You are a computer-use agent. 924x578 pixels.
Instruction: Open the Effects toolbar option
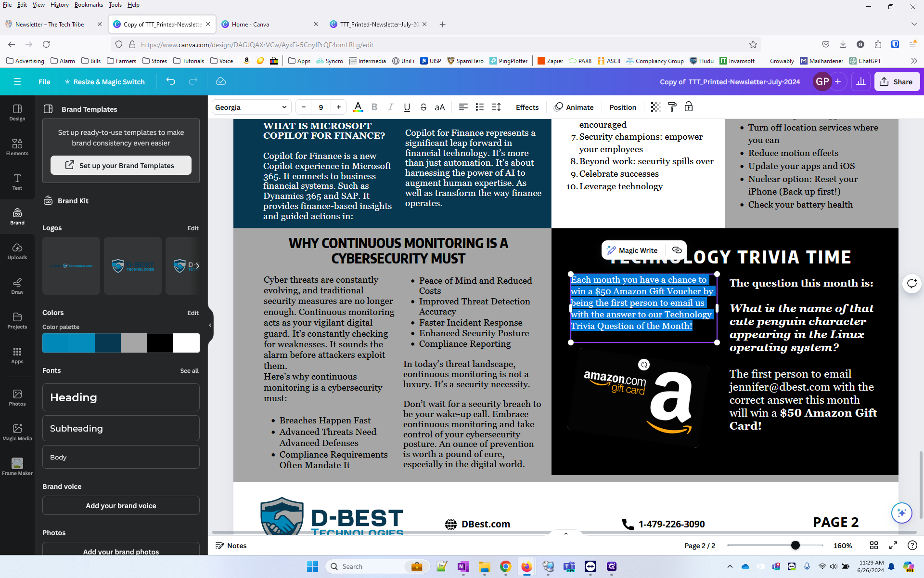coord(527,107)
